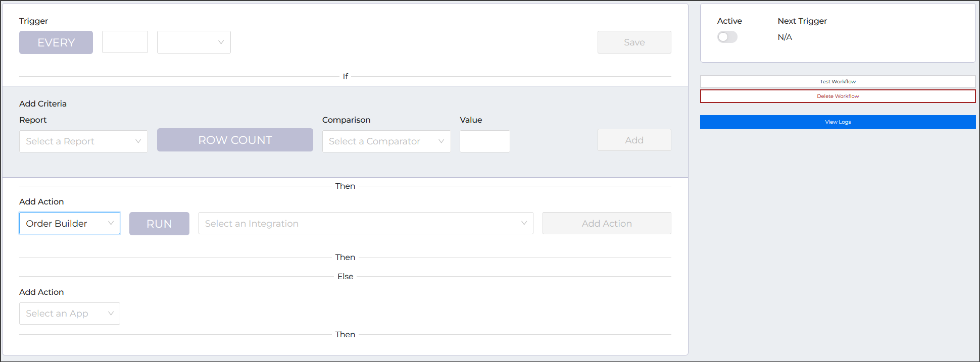The image size is (980, 362).
Task: Click the Next Trigger N/A value
Action: [785, 37]
